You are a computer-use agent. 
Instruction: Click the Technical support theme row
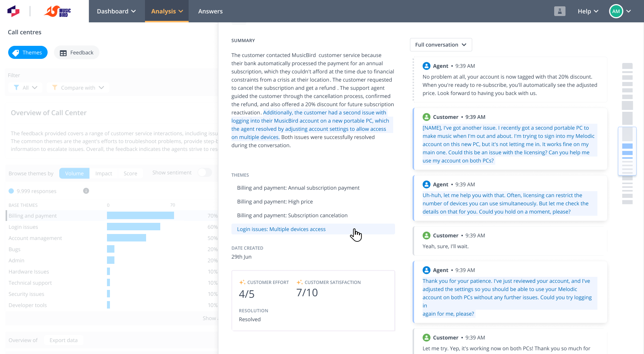pyautogui.click(x=112, y=283)
